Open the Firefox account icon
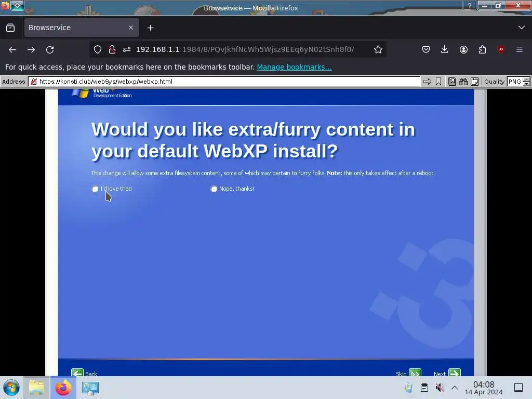This screenshot has width=532, height=399. tap(463, 49)
